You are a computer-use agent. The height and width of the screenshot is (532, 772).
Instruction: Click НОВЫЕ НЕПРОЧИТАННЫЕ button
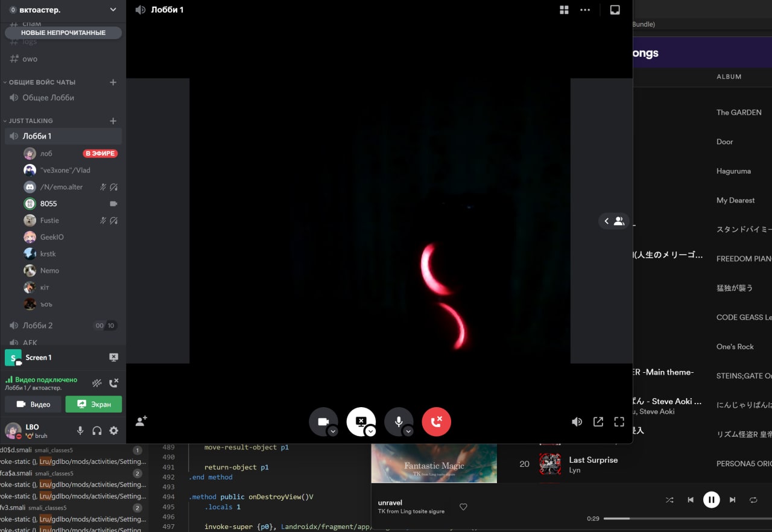pyautogui.click(x=63, y=33)
